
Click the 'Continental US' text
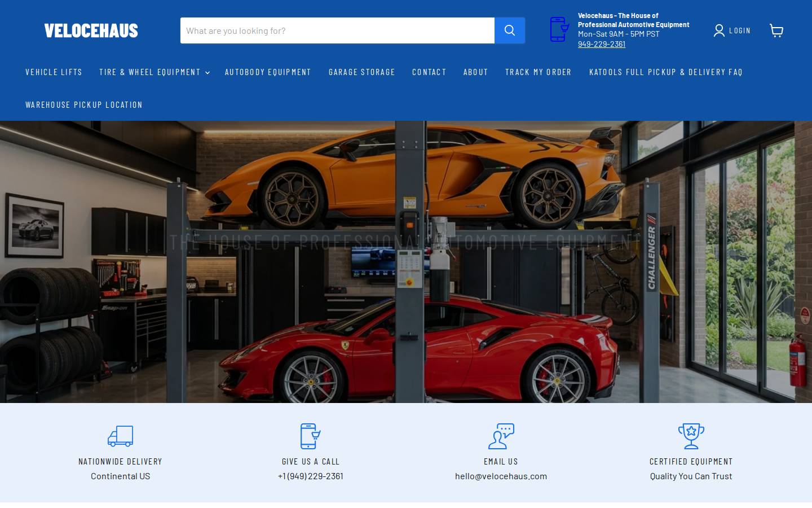point(121,476)
